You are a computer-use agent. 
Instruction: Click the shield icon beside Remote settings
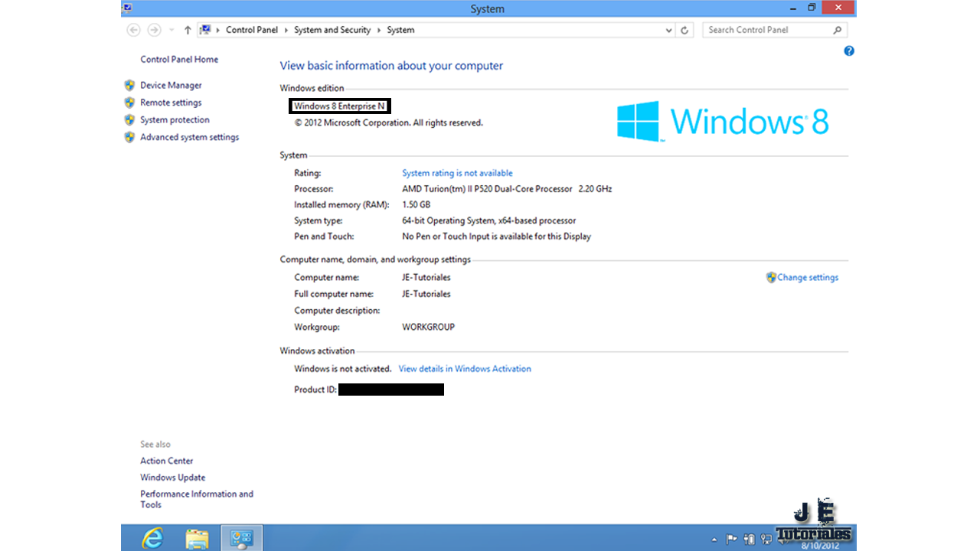pos(129,103)
